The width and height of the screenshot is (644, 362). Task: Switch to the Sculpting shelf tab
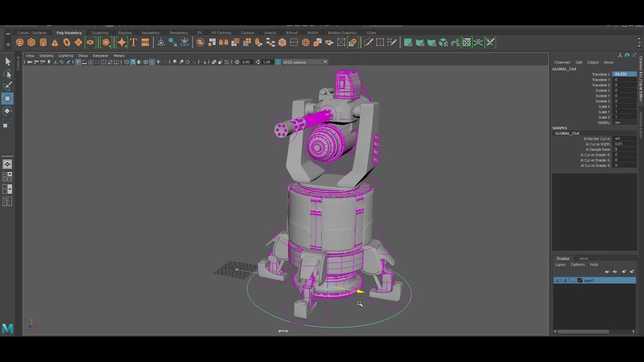point(99,32)
